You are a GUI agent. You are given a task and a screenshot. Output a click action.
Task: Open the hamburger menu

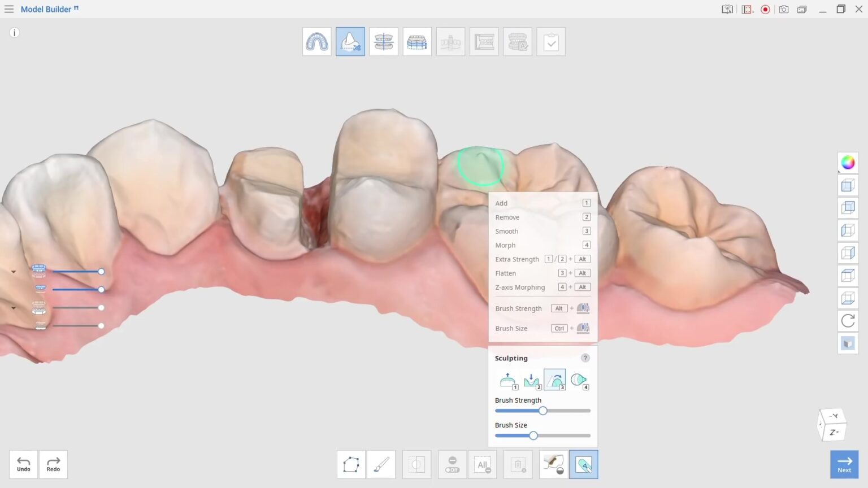[x=9, y=9]
